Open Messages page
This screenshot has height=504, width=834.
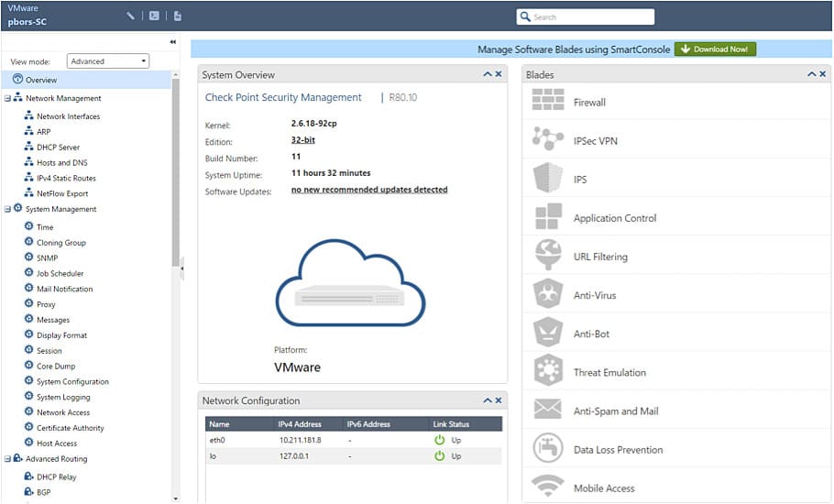point(52,320)
